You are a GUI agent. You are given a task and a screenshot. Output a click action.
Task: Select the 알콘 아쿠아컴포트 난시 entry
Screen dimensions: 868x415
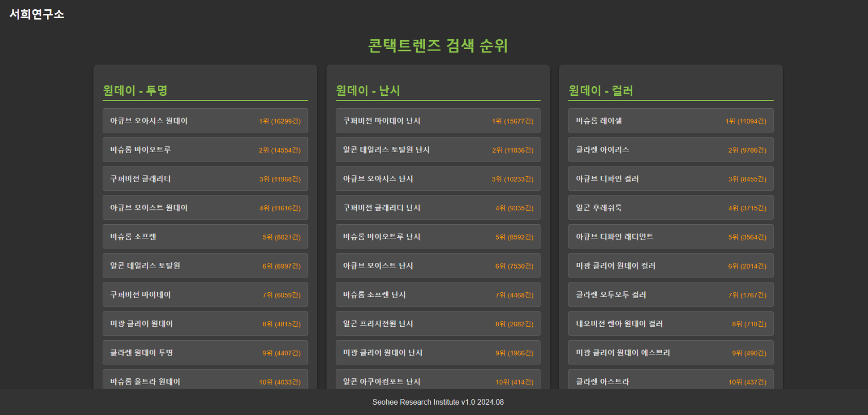point(438,379)
